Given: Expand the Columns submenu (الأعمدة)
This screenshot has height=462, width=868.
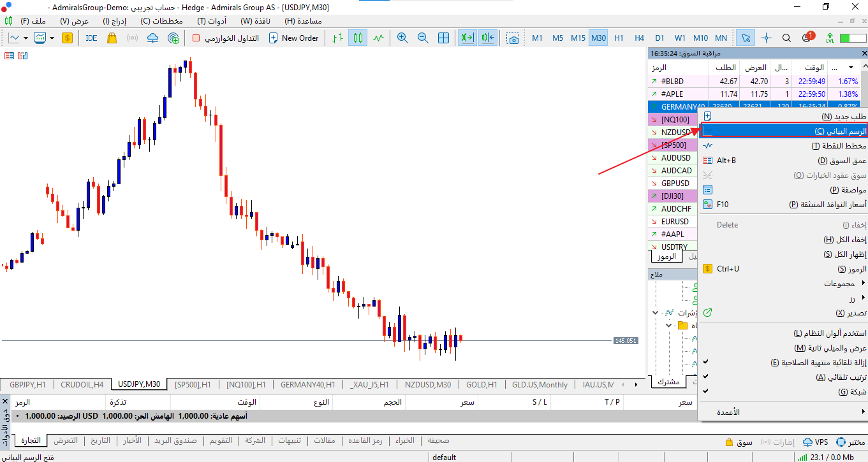Looking at the screenshot, I should [864, 412].
